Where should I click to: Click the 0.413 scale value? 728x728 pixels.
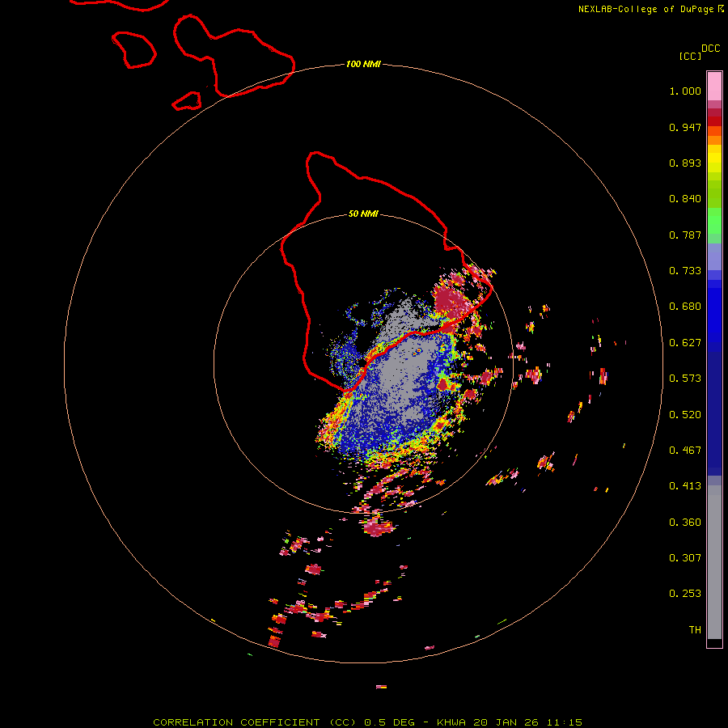click(x=685, y=486)
